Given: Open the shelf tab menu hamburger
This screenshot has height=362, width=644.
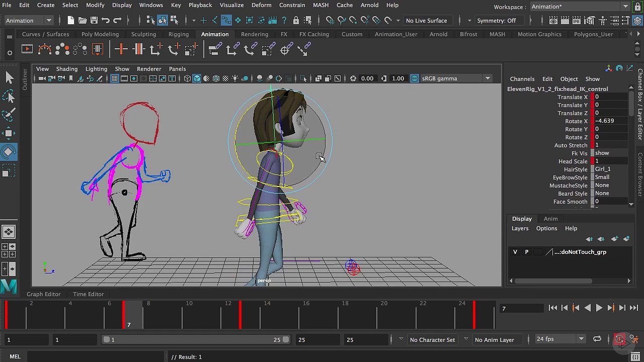Looking at the screenshot, I should [10, 37].
